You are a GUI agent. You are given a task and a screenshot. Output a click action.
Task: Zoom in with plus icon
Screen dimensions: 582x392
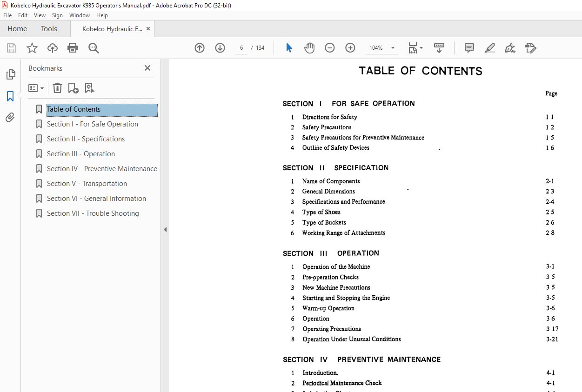350,48
